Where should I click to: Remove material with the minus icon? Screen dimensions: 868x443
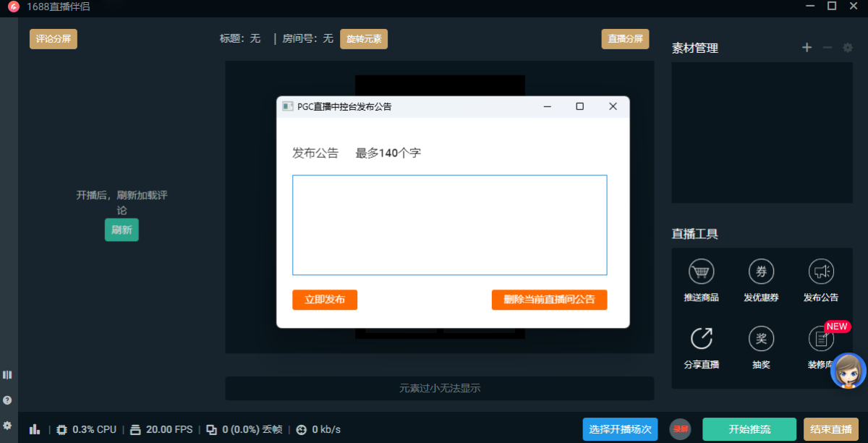coord(827,47)
